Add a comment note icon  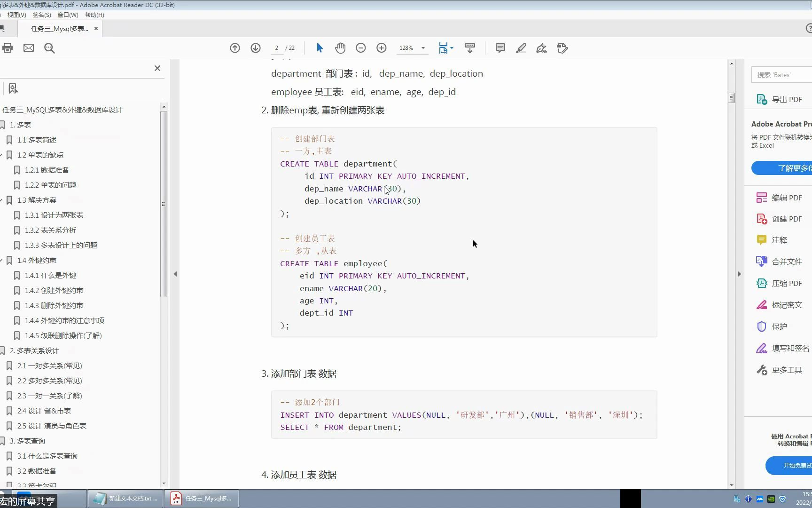pos(500,48)
